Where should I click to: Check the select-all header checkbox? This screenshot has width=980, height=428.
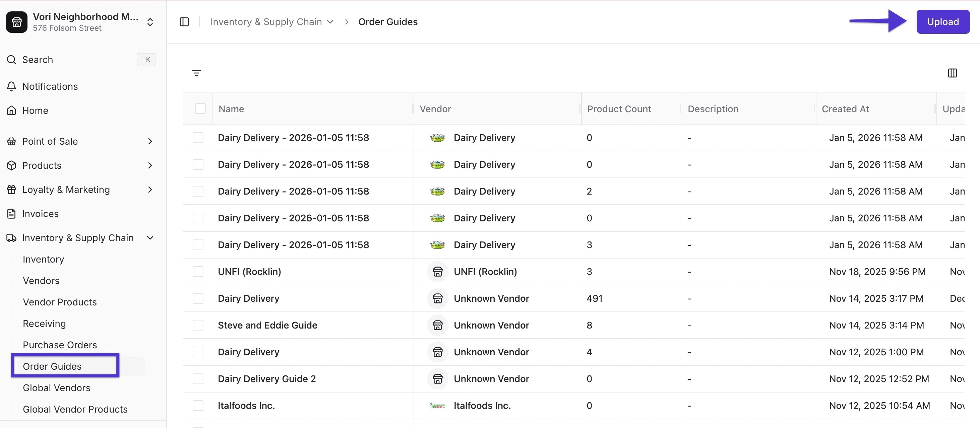point(200,109)
